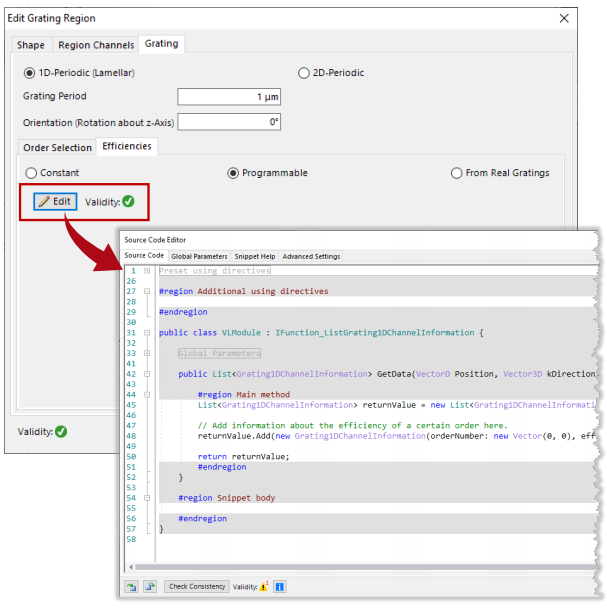
Task: Click the import snippet icon in editor footer
Action: click(x=131, y=587)
